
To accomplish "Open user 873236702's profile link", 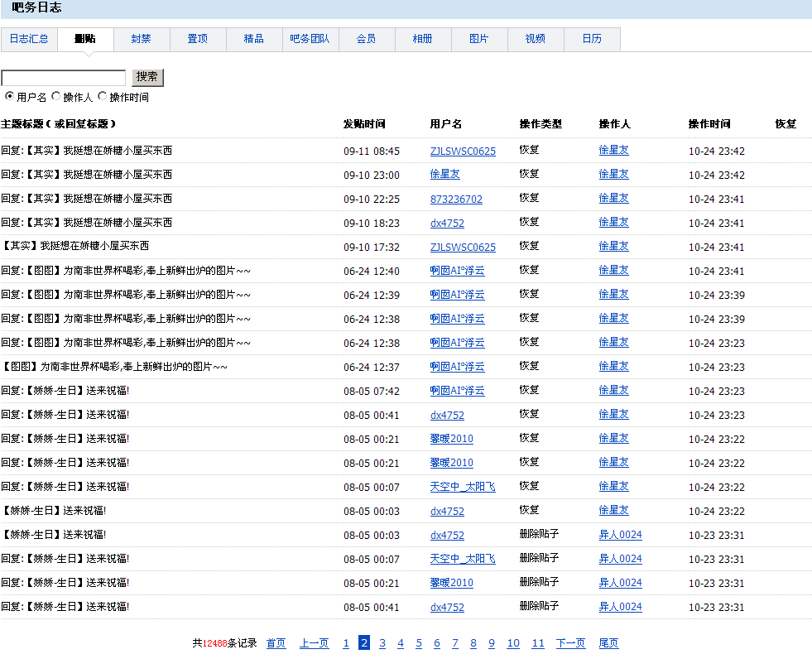I will 456,200.
